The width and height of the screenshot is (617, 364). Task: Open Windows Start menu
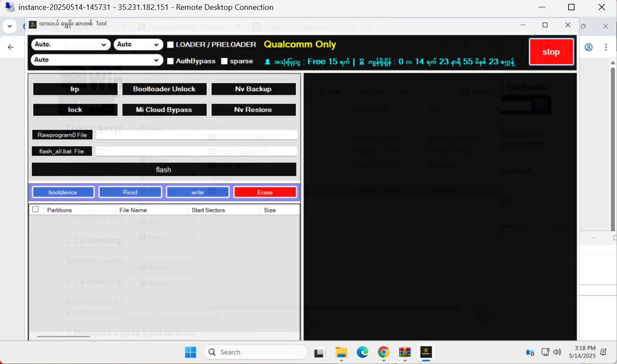(x=191, y=352)
